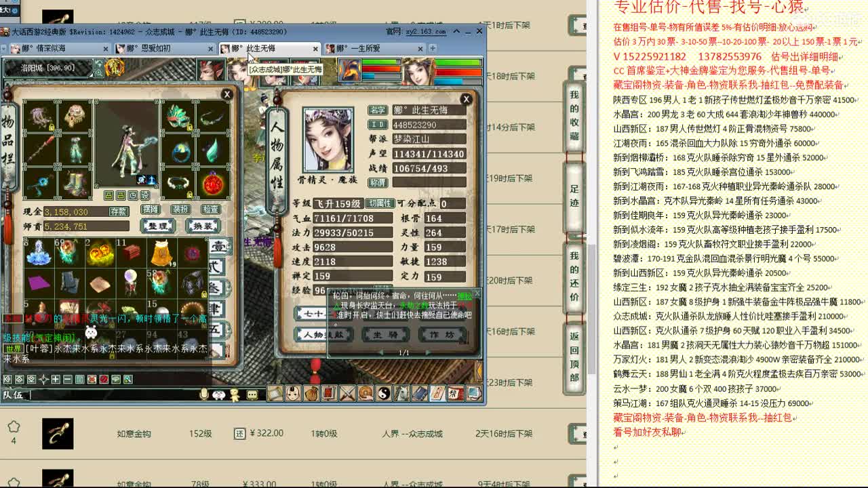
Task: Select the blue lotus figure inventory item
Action: pyautogui.click(x=38, y=253)
